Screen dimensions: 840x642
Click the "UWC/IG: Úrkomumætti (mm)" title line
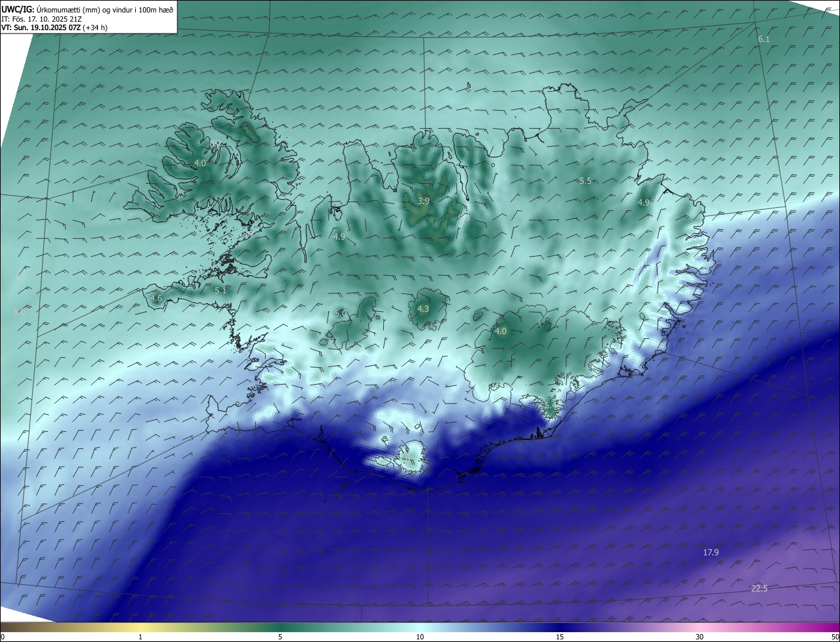87,9
